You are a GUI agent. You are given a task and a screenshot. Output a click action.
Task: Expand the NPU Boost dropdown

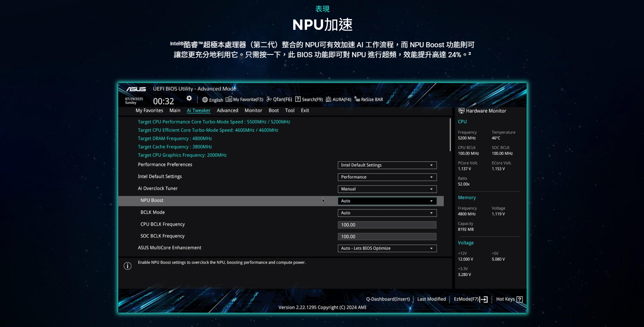[387, 201]
